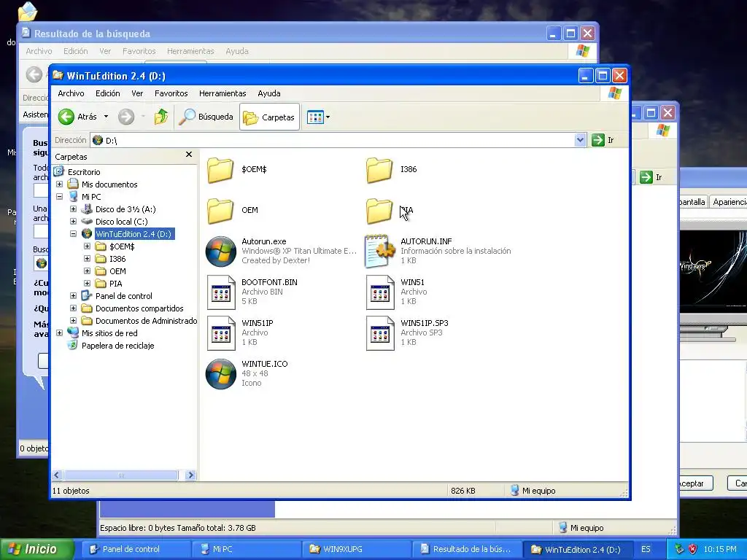Expand Panel de control tree node
Image resolution: width=747 pixels, height=560 pixels.
(x=74, y=296)
